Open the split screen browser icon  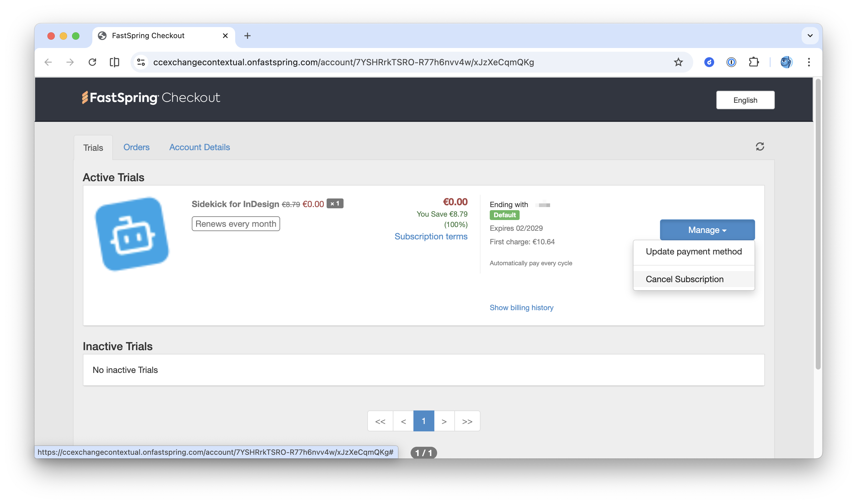click(x=114, y=62)
